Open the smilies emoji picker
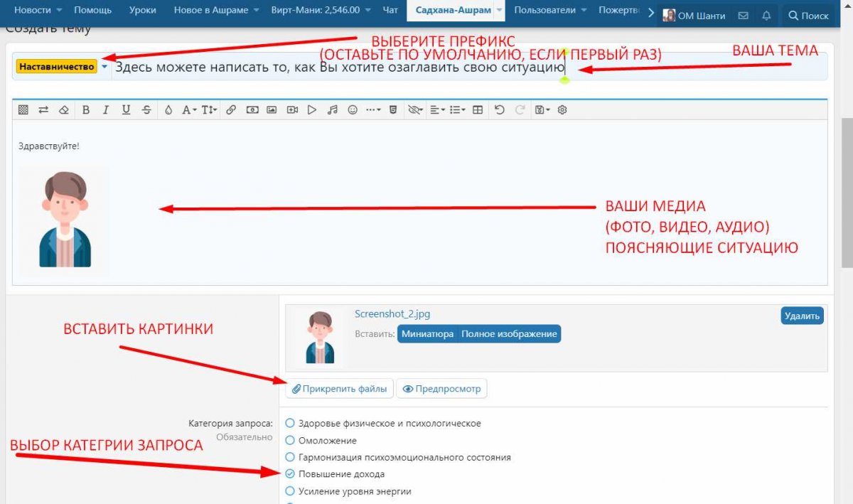Screen dimensions: 853x504 point(352,110)
